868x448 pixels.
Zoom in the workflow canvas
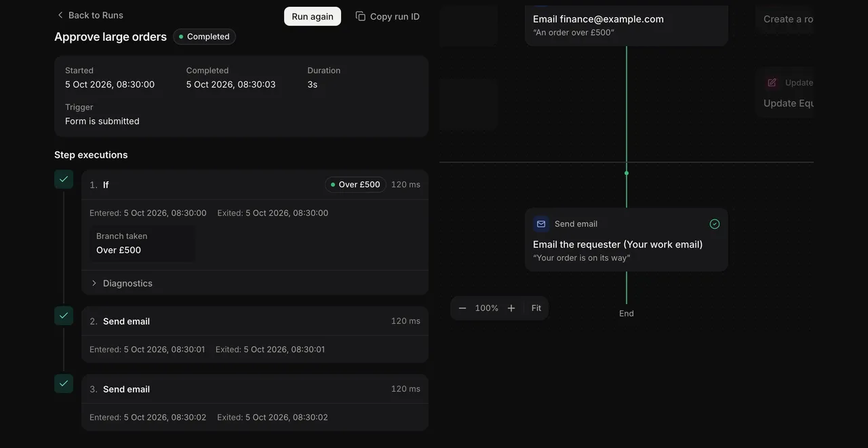[511, 308]
